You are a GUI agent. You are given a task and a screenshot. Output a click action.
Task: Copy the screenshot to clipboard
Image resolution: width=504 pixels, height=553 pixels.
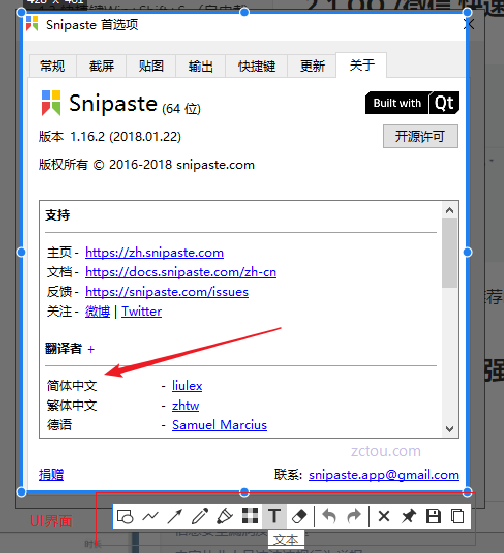point(458,516)
